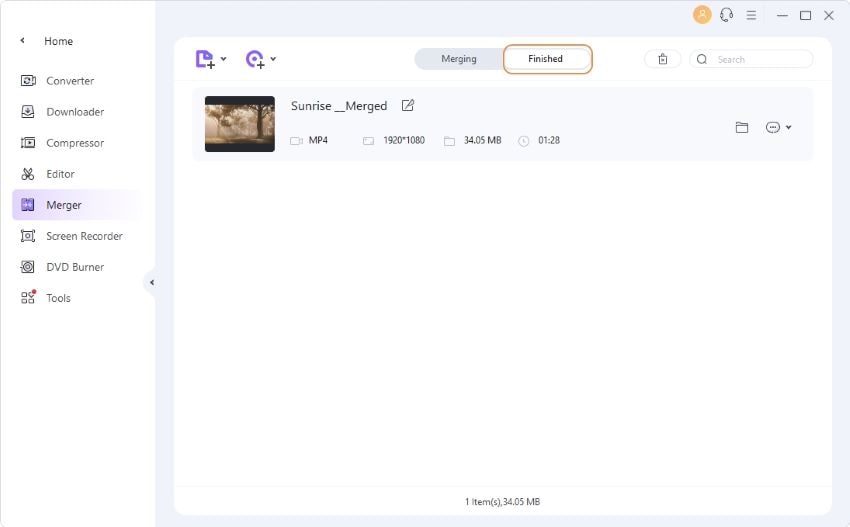
Task: Click the Merger sidebar icon
Action: click(28, 205)
